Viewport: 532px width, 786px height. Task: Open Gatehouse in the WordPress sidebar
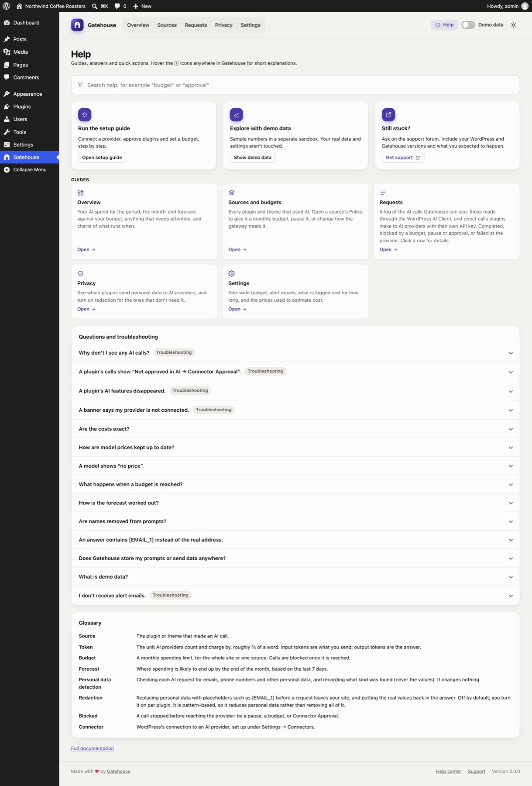(30, 157)
